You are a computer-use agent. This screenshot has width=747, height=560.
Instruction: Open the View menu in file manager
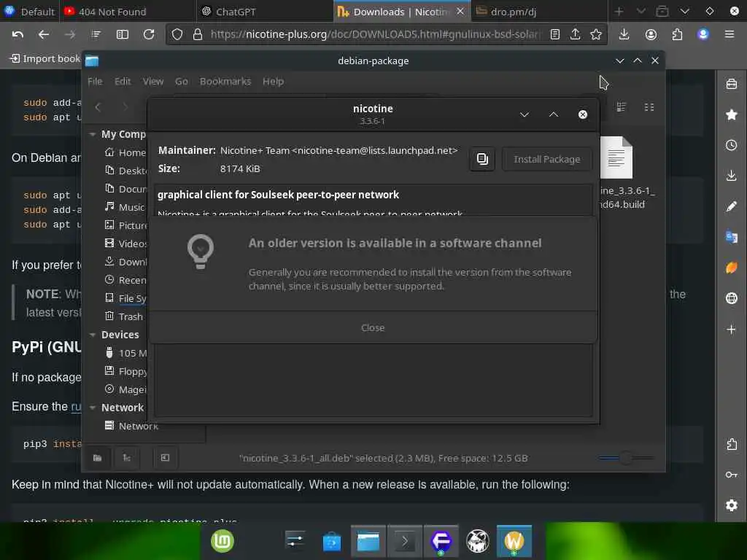point(153,82)
